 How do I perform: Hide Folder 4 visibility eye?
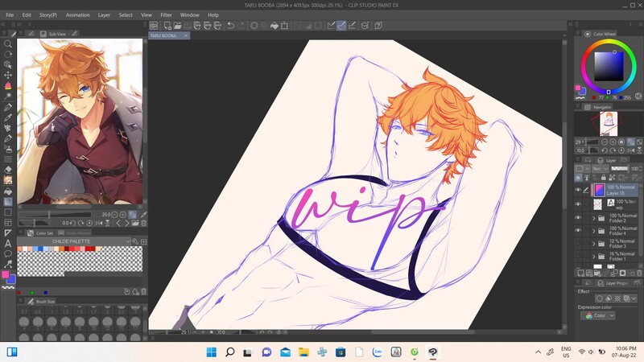[x=578, y=231]
